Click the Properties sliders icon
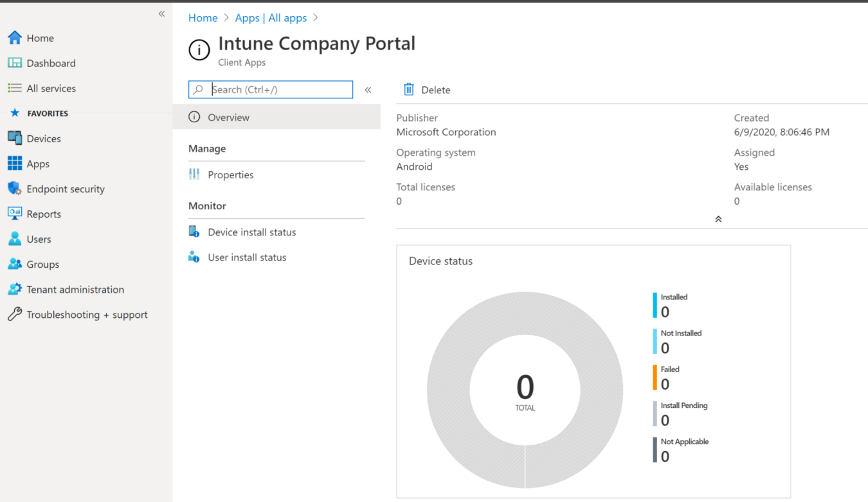868x502 pixels. [194, 174]
